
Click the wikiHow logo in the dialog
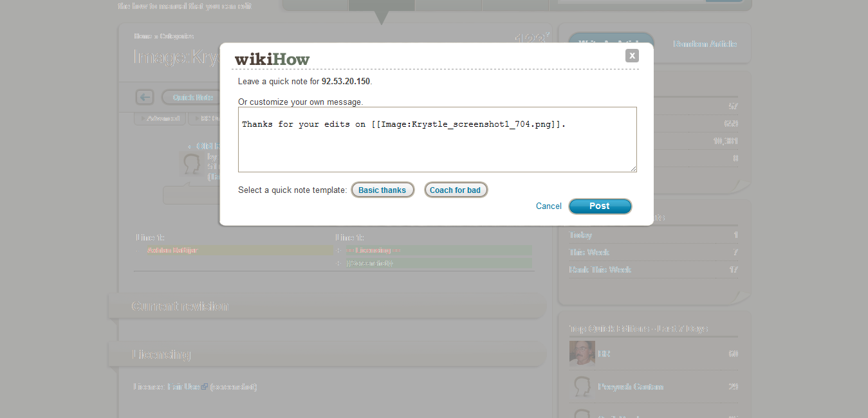coord(272,59)
